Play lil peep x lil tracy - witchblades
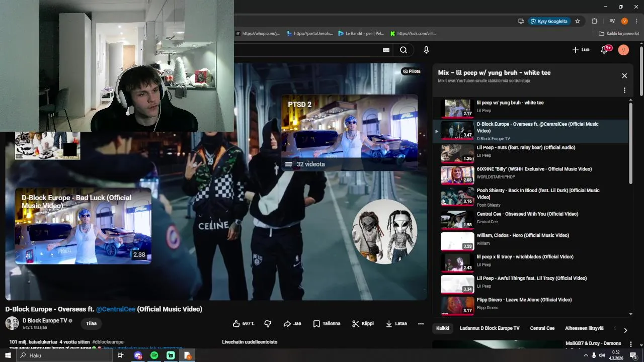Screen dimensions: 644x362 click(531, 262)
